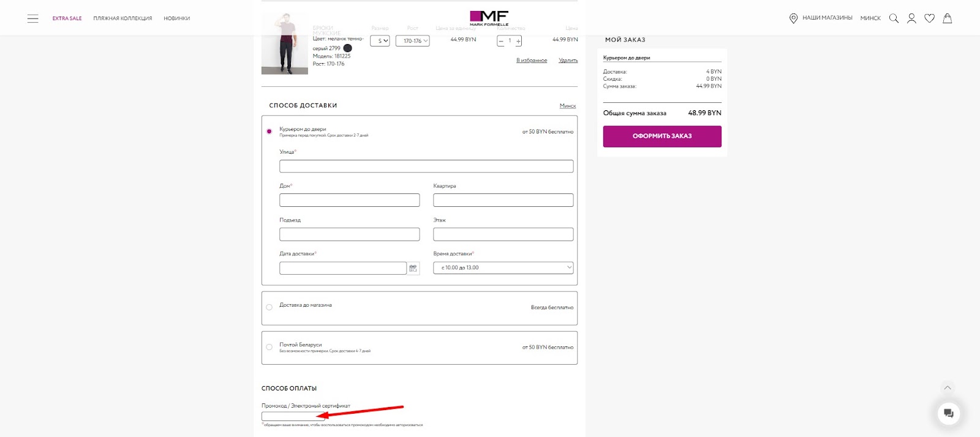Screen dimensions: 980x437
Task: Open the search magnifier icon
Action: tap(894, 18)
